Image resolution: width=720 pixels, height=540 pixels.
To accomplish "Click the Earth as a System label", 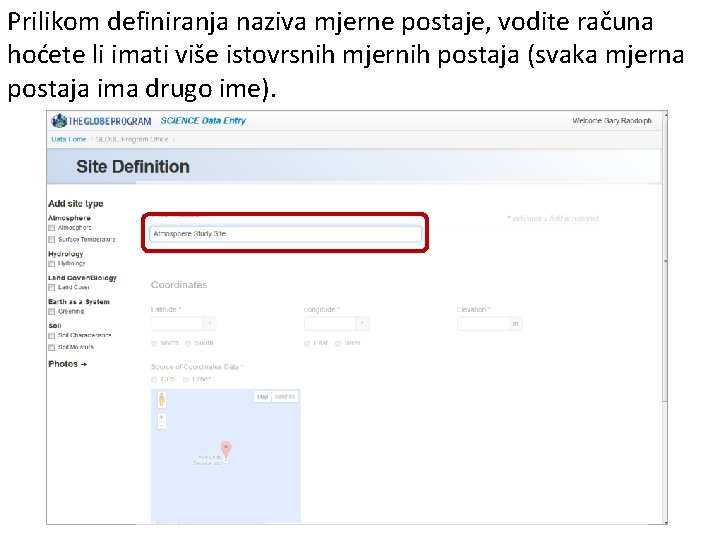I will (79, 302).
